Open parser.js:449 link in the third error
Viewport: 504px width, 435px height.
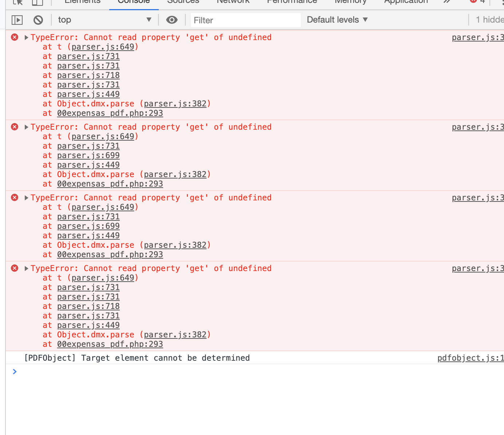click(88, 236)
